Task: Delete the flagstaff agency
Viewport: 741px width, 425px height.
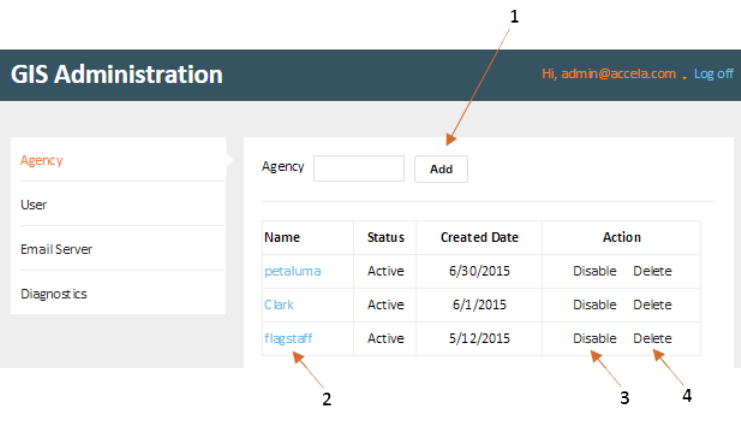Action: (652, 339)
